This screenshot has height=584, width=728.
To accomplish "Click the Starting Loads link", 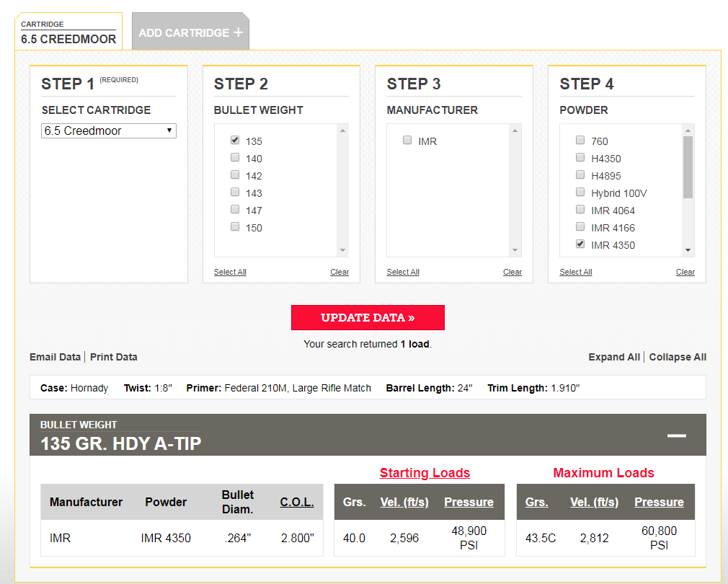I will 425,472.
